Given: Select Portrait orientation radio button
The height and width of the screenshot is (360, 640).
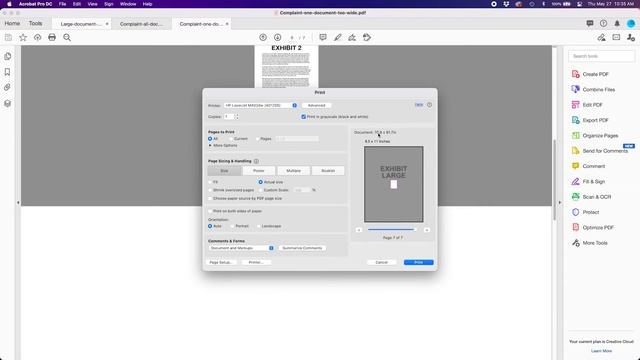Looking at the screenshot, I should 232,226.
